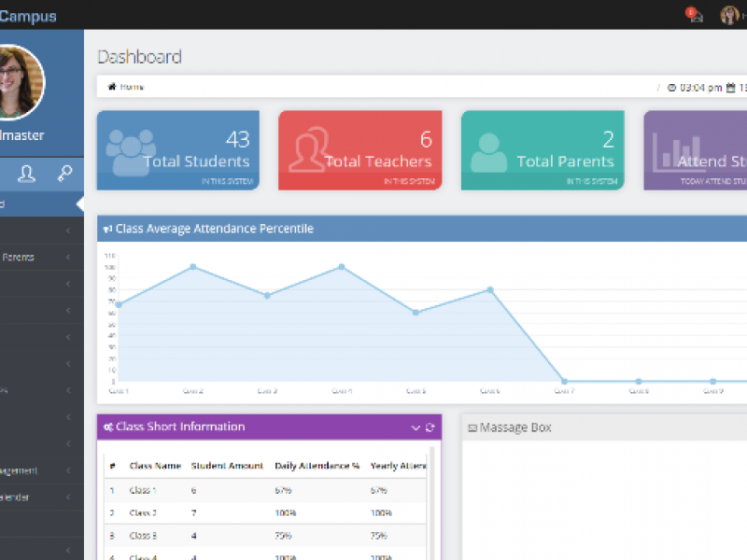Open the Total Students card
Screen dimensions: 747x560
[177, 150]
